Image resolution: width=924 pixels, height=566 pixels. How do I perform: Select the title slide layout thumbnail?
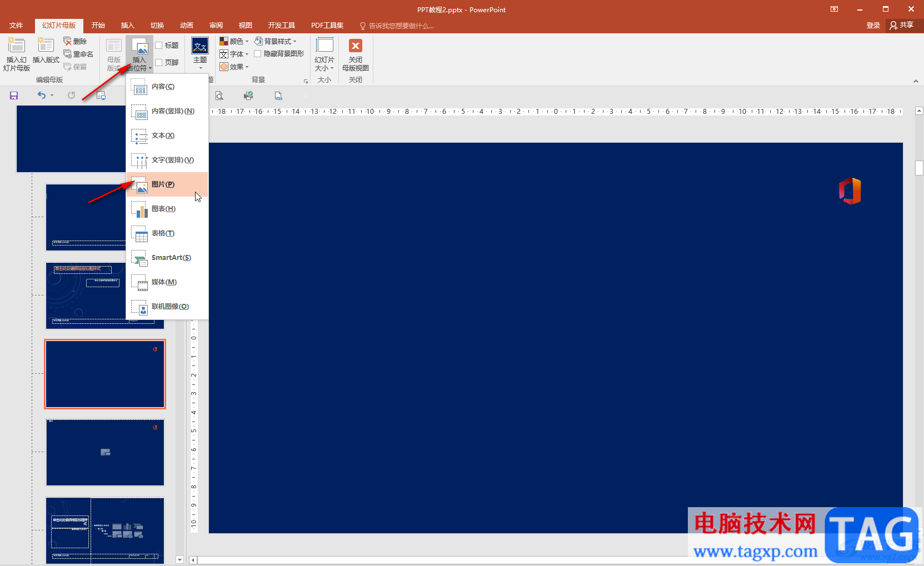coord(86,217)
